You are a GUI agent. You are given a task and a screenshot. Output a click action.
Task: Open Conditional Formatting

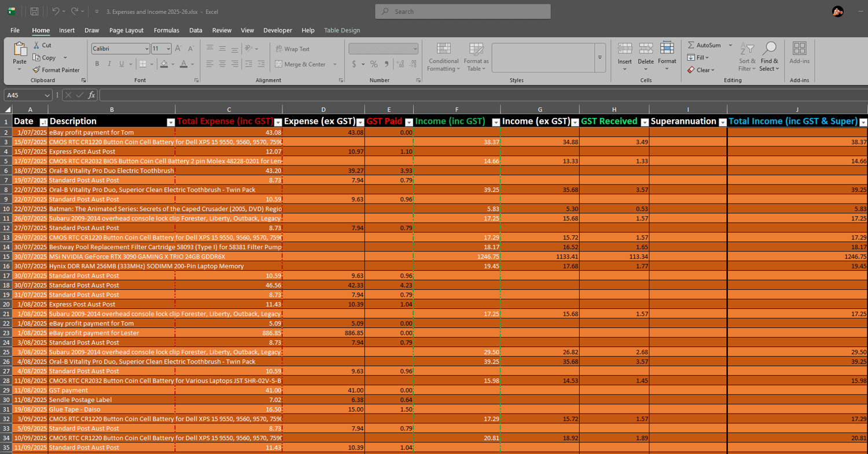point(444,57)
